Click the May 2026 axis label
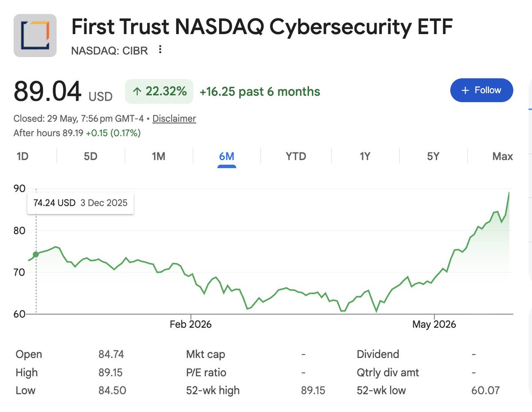The image size is (532, 412). (x=434, y=325)
